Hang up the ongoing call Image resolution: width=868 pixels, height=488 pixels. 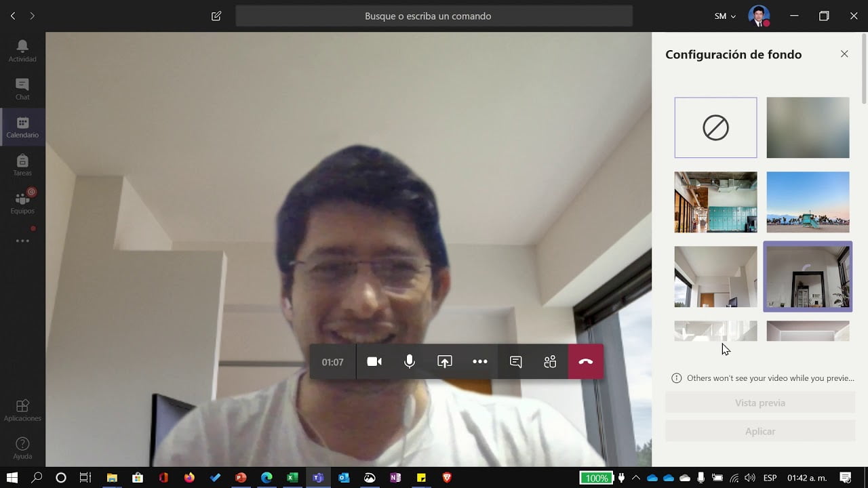[x=585, y=361]
